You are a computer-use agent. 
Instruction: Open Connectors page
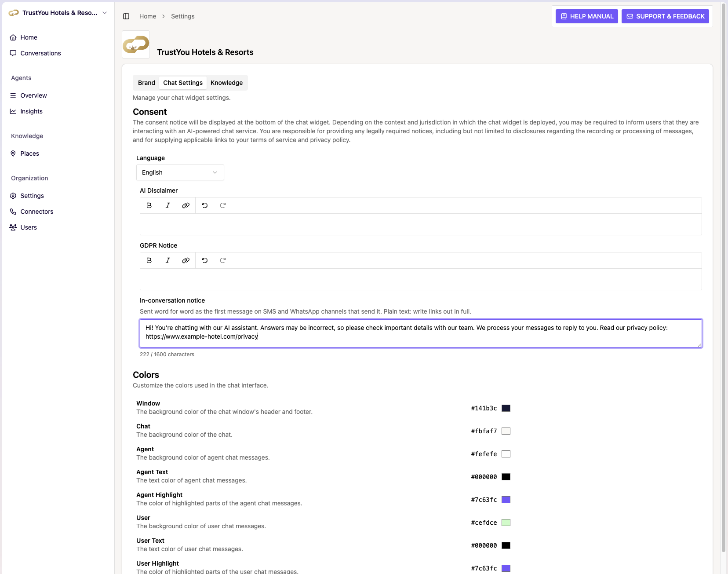coord(57,212)
